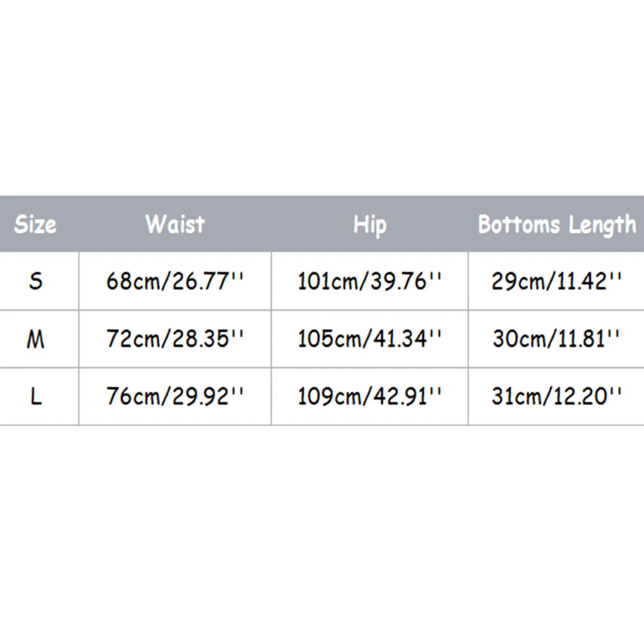
Task: Select the S size cell
Action: (39, 281)
